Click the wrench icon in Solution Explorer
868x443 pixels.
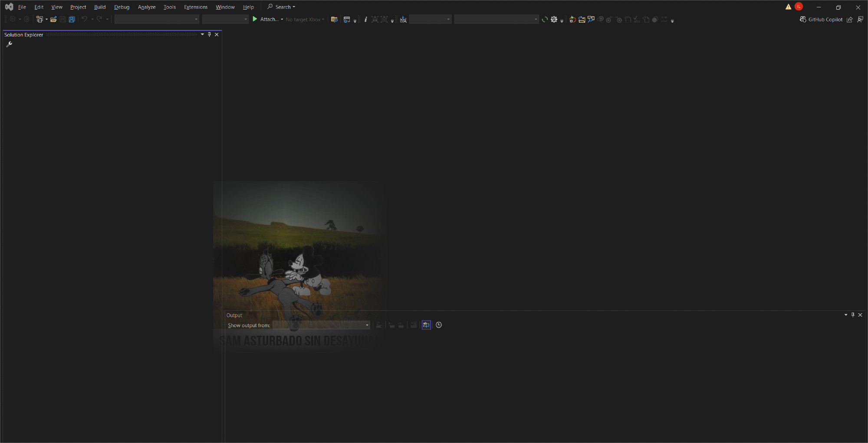[9, 44]
